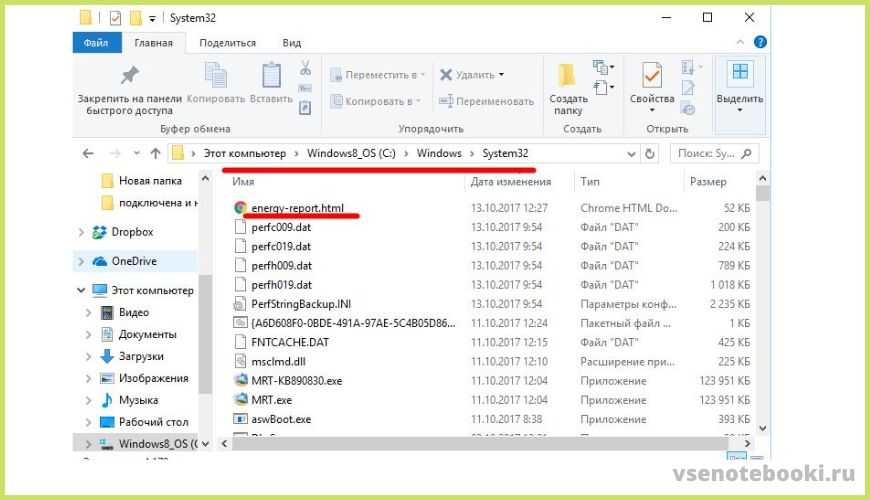Open the energy-report.html file
Image resolution: width=870 pixels, height=500 pixels.
(x=297, y=208)
